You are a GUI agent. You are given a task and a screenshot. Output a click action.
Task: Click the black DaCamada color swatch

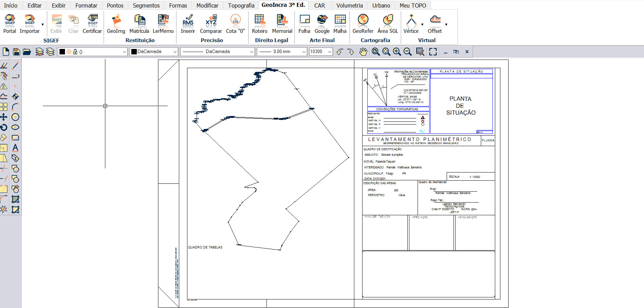coord(134,52)
